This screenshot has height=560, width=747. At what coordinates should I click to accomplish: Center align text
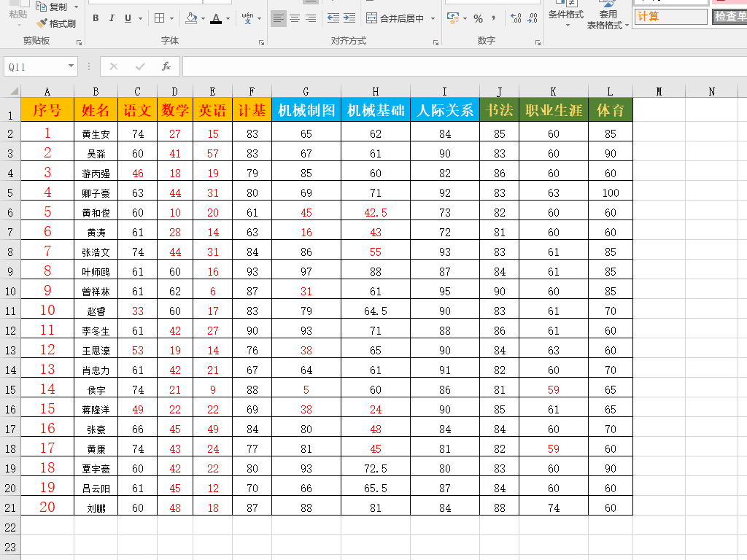295,18
